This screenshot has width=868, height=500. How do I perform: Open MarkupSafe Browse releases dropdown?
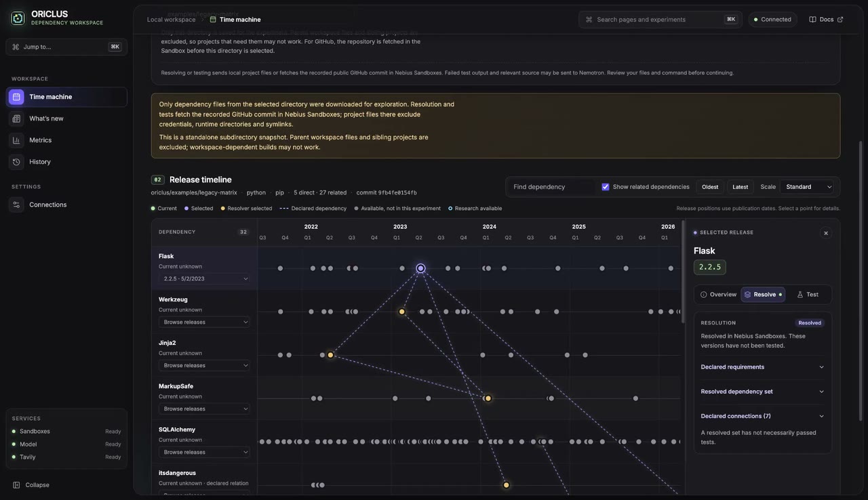pos(204,409)
